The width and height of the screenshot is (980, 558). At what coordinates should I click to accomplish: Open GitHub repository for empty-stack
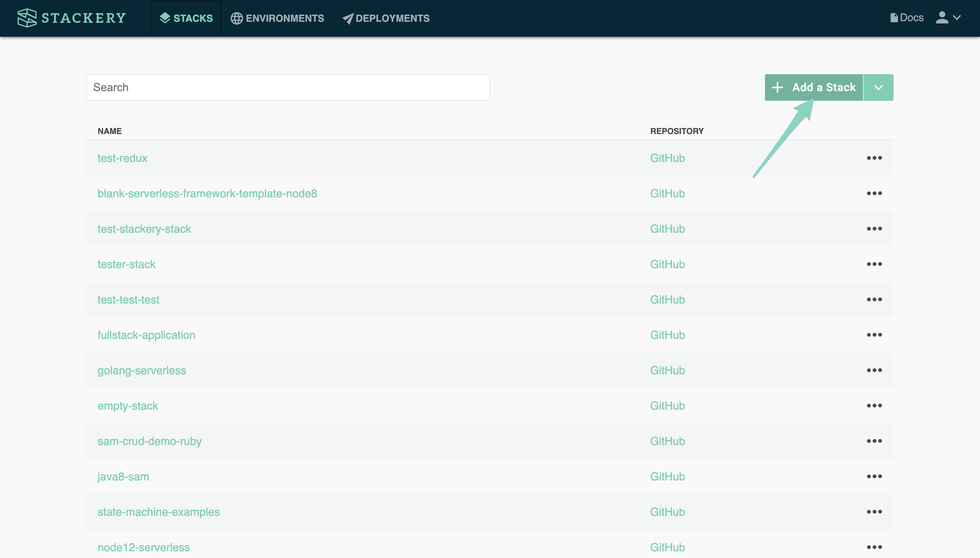click(x=667, y=406)
